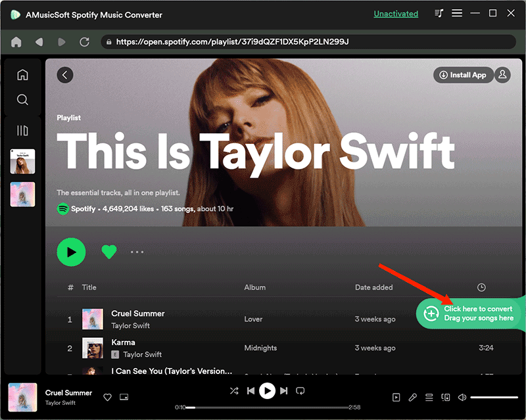This screenshot has width=526, height=420.
Task: Click I Can See You (Taylor's Version) title
Action: (172, 371)
